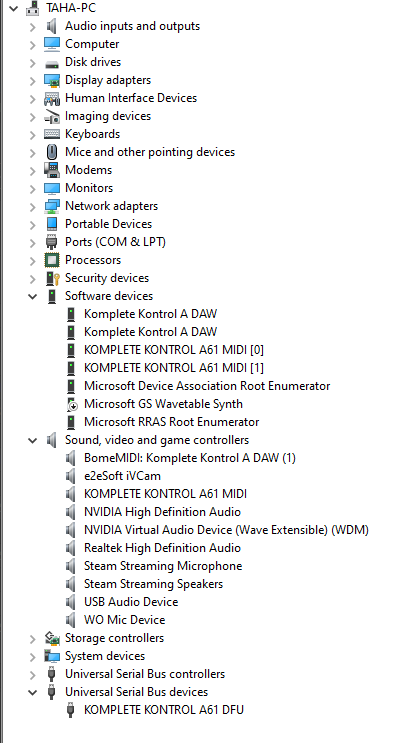Click the KOMPLETE KONTROL A61 DFU USB icon
405x743 pixels.
point(71,710)
